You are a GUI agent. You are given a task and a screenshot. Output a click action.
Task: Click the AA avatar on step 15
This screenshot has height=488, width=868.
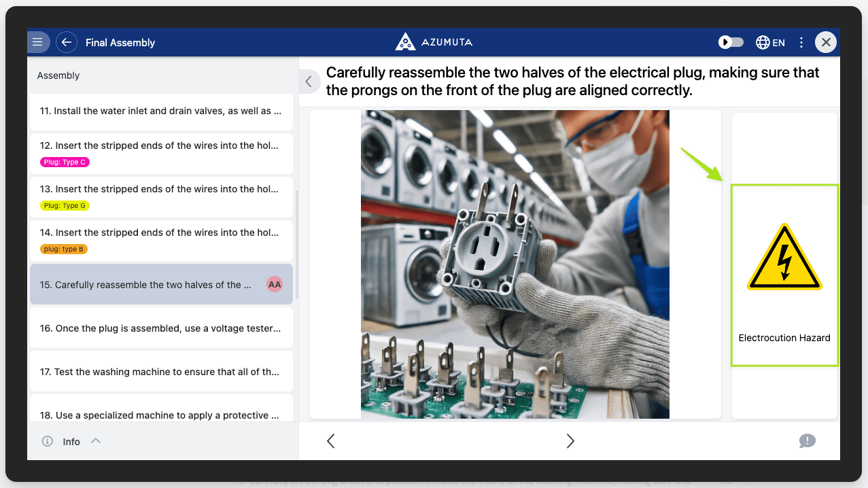click(x=275, y=285)
